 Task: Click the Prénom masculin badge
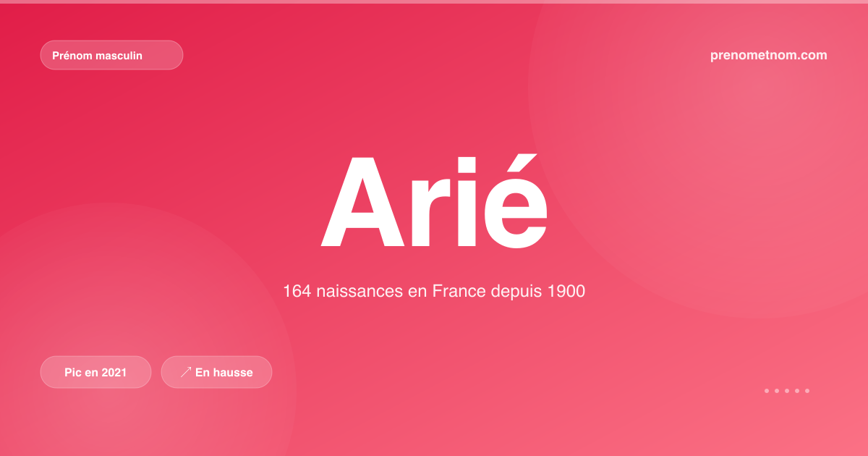click(x=111, y=55)
